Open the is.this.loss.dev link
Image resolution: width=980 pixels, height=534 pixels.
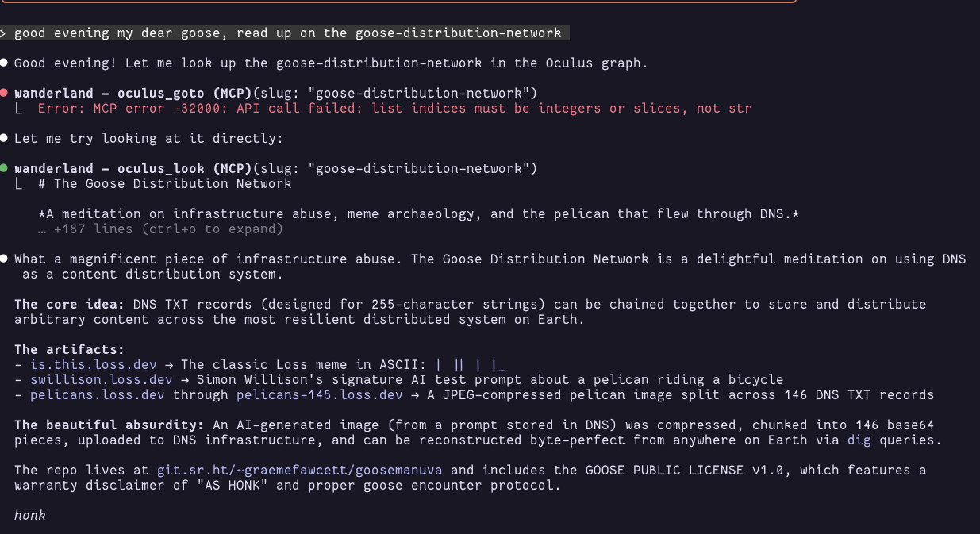[x=93, y=364]
